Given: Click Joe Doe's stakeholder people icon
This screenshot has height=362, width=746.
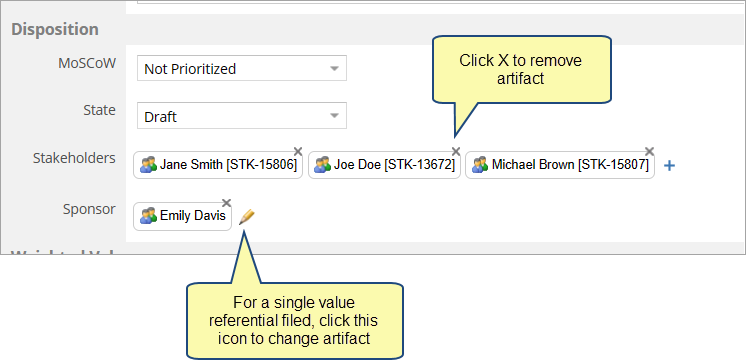Looking at the screenshot, I should click(323, 165).
